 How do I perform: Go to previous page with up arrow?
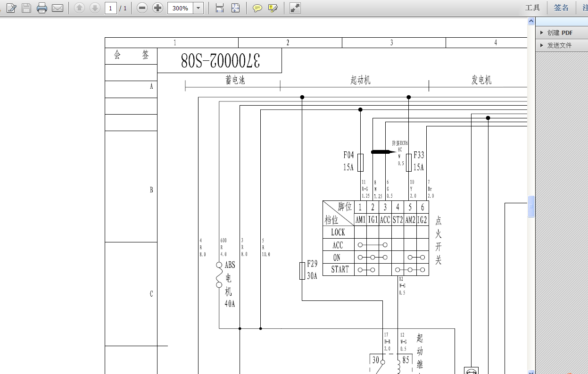pyautogui.click(x=79, y=8)
